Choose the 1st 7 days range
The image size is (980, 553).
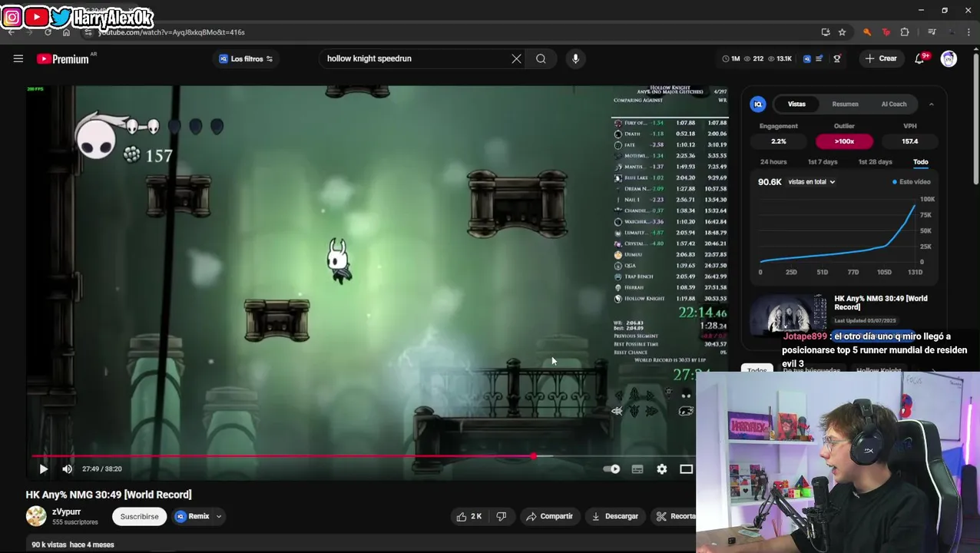[823, 162]
